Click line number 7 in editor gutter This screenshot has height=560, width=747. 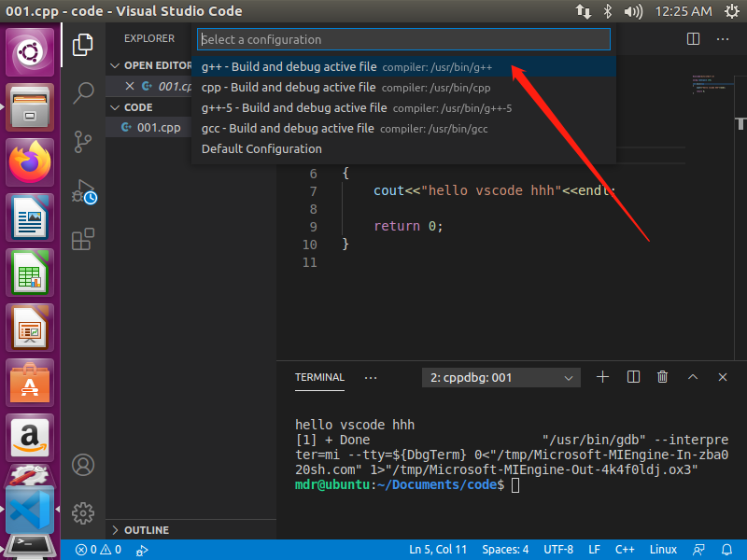(313, 191)
